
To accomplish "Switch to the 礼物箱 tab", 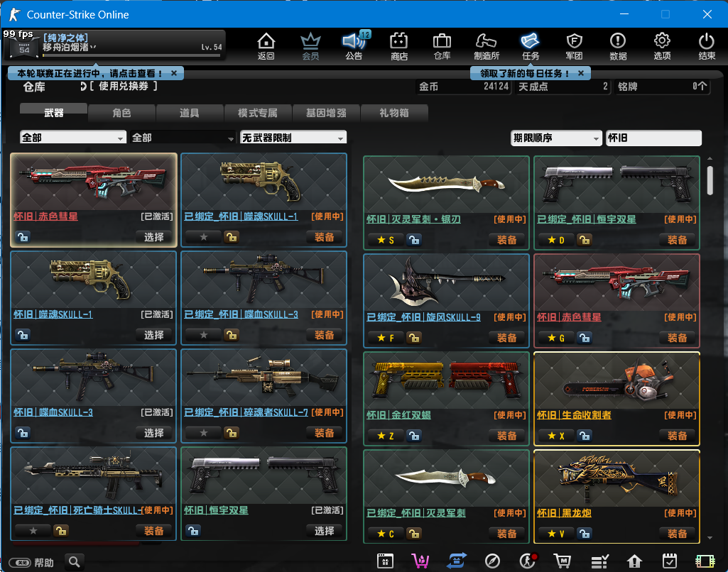I will (x=393, y=113).
